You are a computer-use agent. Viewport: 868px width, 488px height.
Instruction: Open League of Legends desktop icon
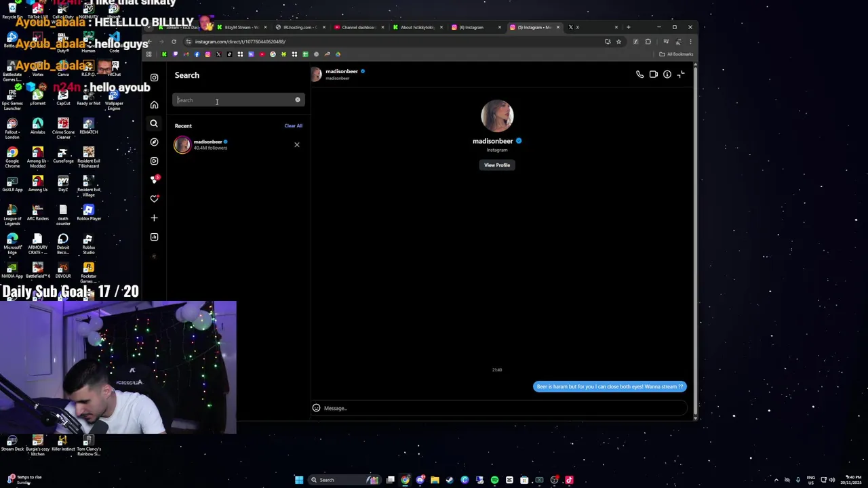pyautogui.click(x=12, y=216)
